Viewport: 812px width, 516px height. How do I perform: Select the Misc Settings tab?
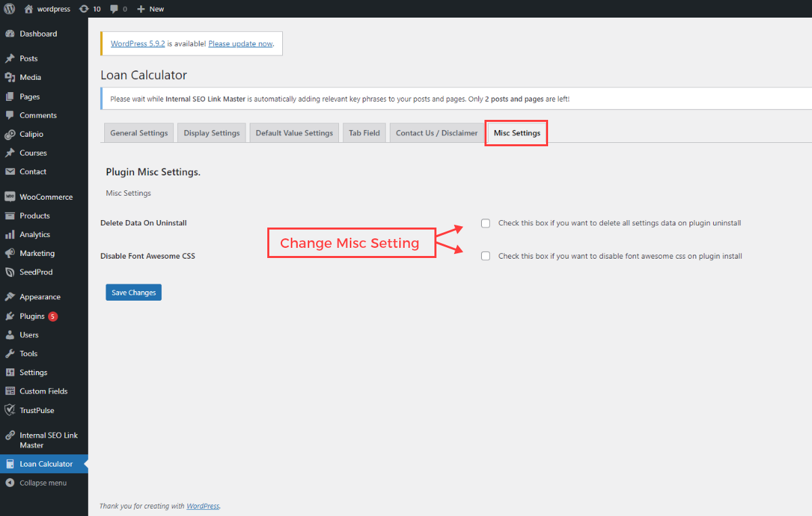point(517,133)
